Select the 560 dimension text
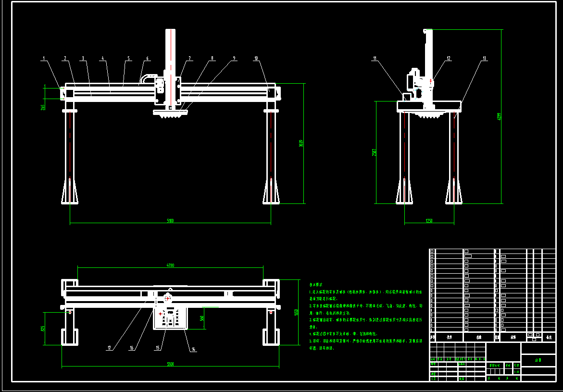The width and height of the screenshot is (563, 392). point(202,318)
